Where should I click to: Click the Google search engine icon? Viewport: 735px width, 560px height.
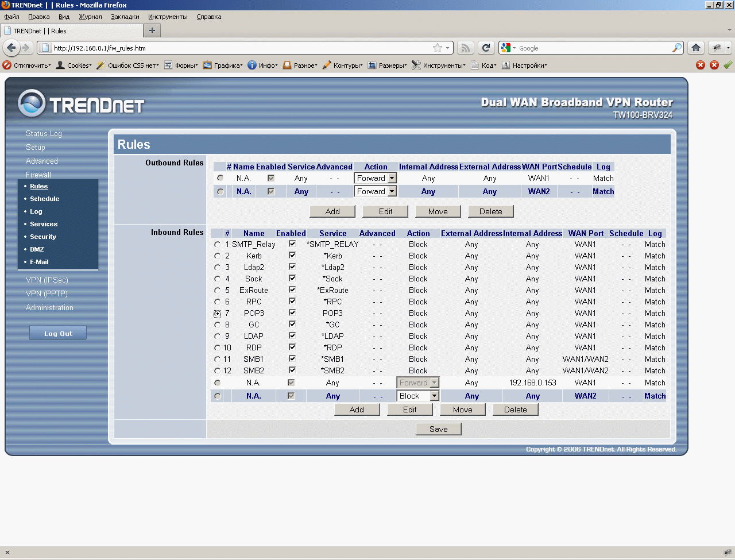(x=506, y=48)
